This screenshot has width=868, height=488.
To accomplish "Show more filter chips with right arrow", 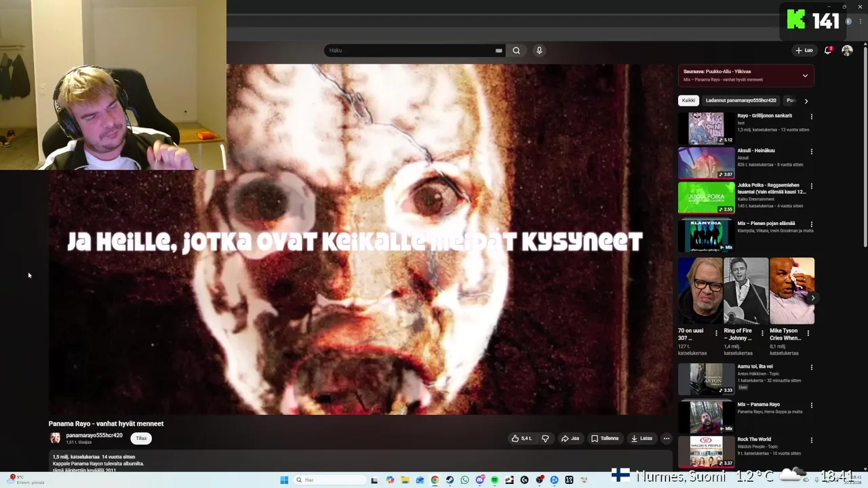I will pyautogui.click(x=806, y=100).
